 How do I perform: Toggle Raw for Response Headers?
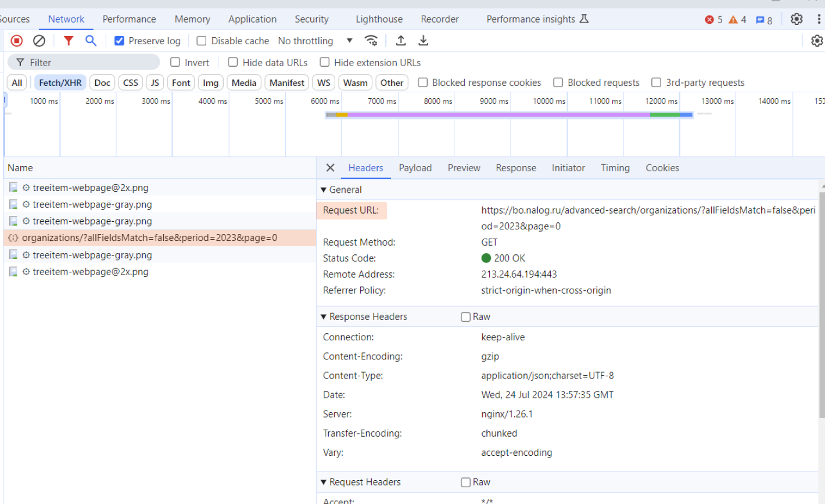coord(465,316)
